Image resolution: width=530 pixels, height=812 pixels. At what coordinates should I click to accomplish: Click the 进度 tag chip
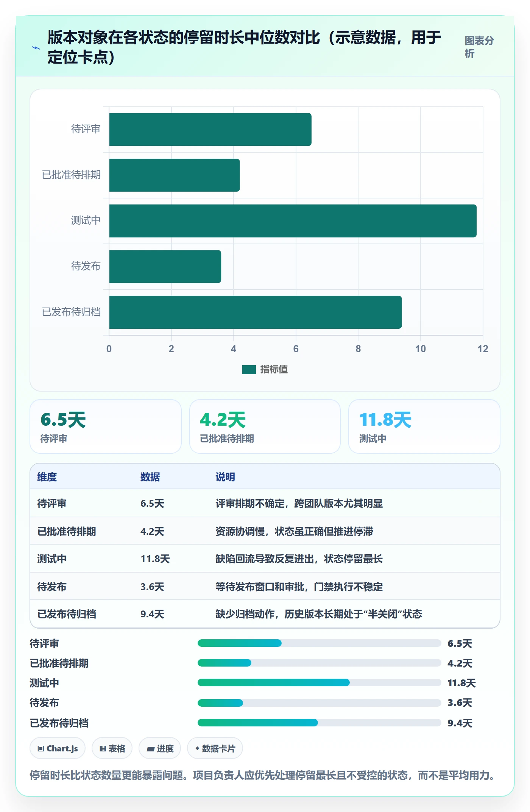click(x=160, y=748)
